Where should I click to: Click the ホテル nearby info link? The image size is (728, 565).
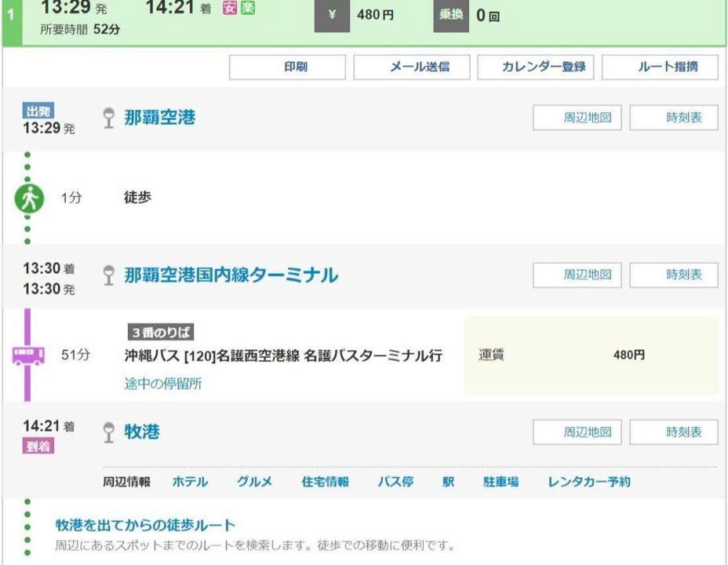190,482
